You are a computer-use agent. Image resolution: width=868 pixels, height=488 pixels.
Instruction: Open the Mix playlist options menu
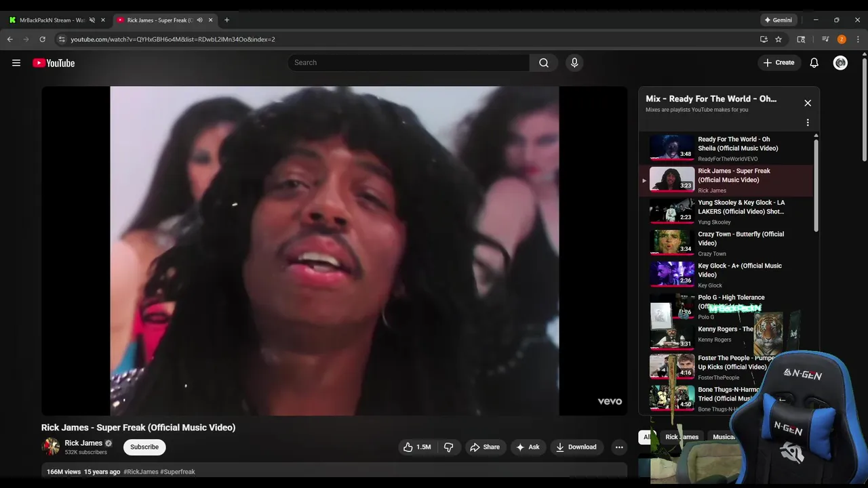click(x=808, y=123)
